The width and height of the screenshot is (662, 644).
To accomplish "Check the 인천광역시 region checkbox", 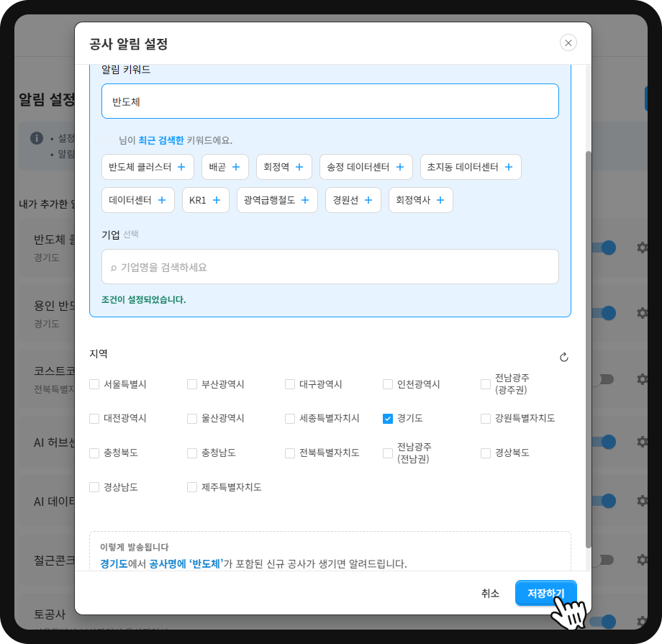I will click(388, 384).
